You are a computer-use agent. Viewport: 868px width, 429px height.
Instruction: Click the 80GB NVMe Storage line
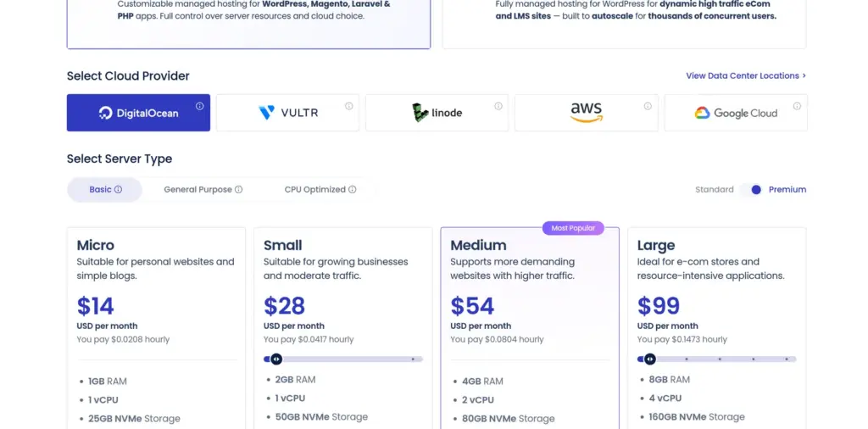509,419
